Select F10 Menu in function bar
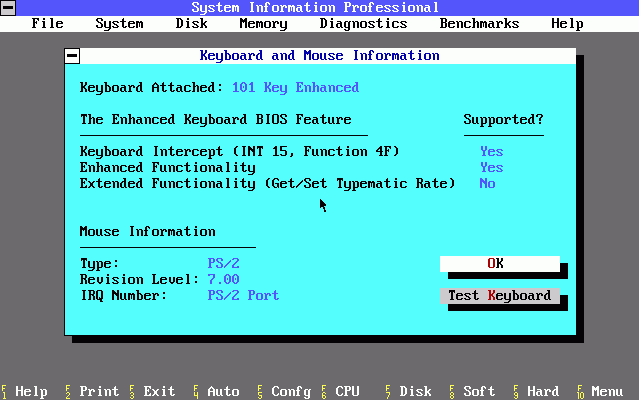Image resolution: width=639 pixels, height=400 pixels. [600, 391]
